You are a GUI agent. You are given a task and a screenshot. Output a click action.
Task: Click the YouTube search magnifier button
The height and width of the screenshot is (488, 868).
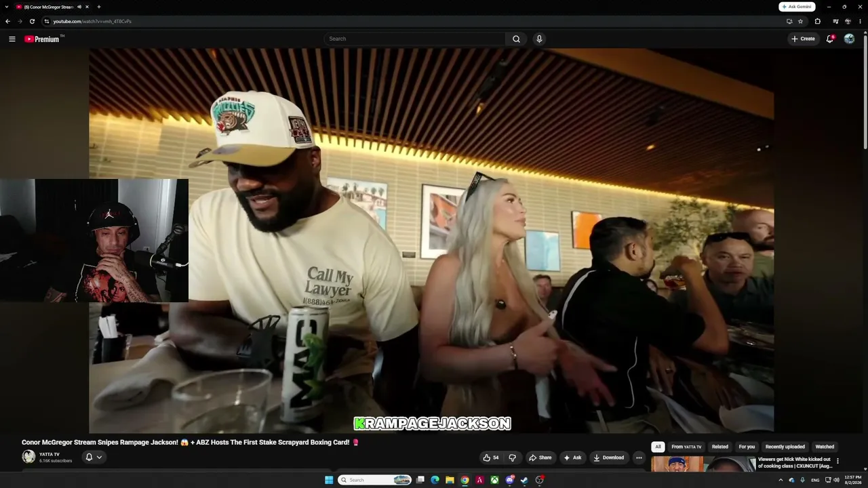click(x=516, y=39)
